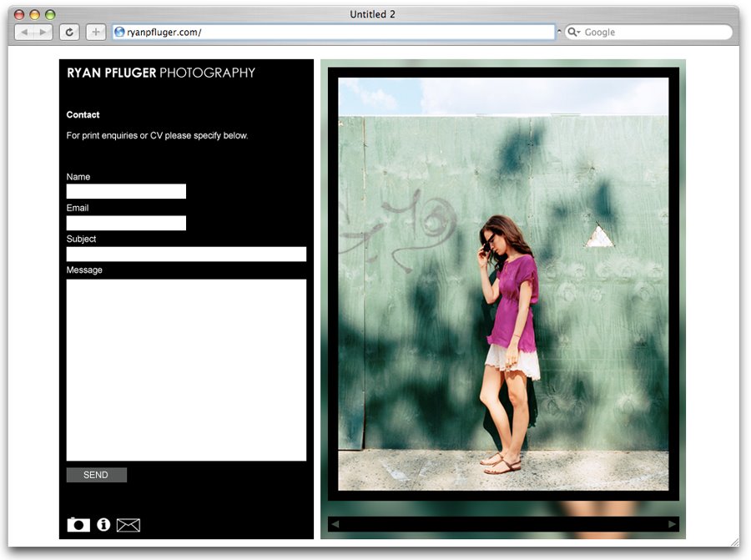Click the globe site icon in the address bar
This screenshot has width=751, height=560.
[119, 32]
